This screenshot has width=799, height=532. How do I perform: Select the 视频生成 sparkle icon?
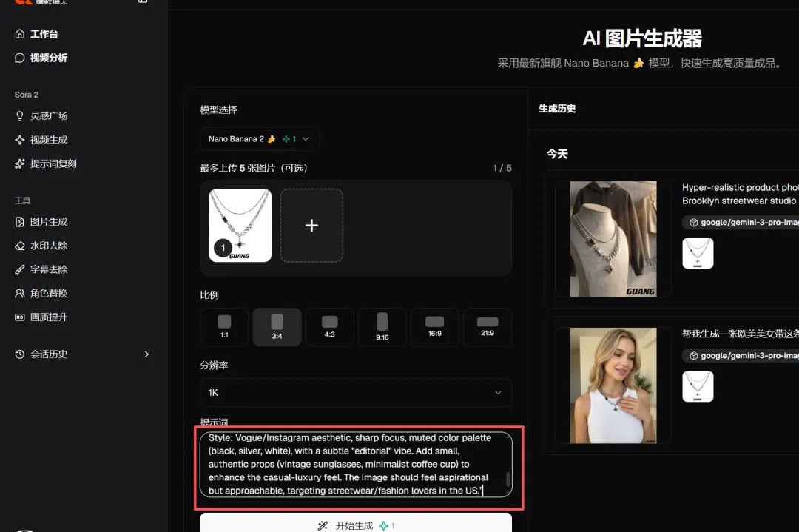[20, 140]
